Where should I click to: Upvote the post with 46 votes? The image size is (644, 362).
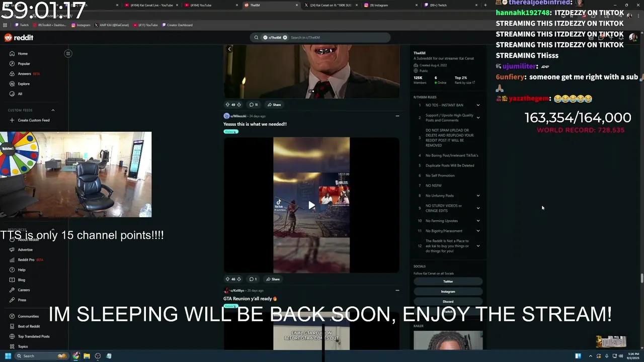pyautogui.click(x=227, y=279)
